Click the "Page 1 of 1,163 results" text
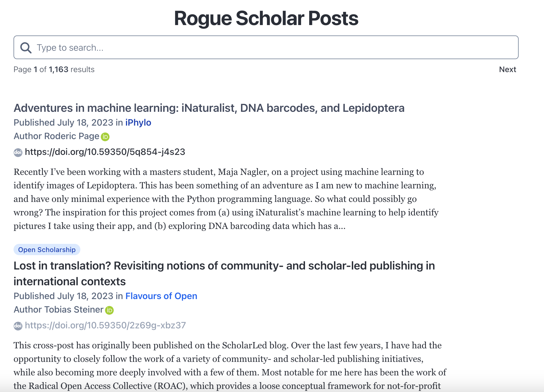 [x=54, y=70]
